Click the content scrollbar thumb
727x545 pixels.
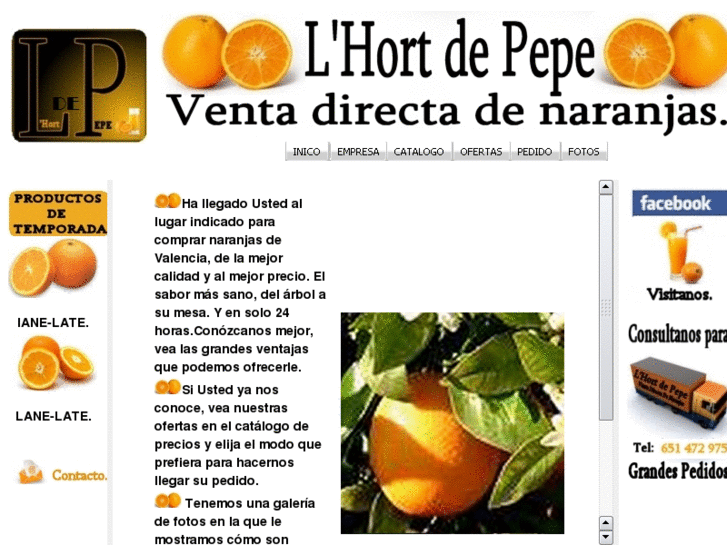pos(606,308)
